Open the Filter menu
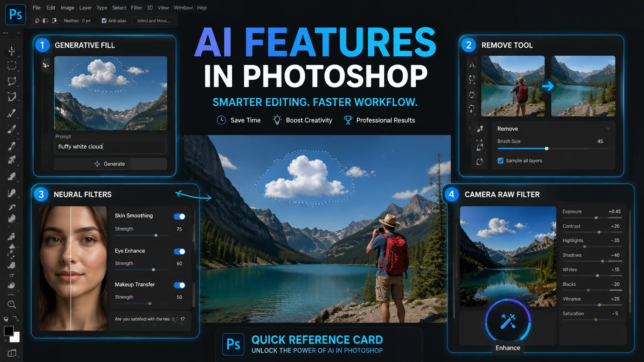The height and width of the screenshot is (362, 644). pyautogui.click(x=136, y=8)
